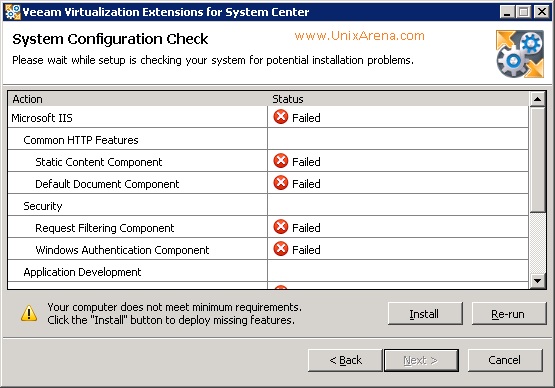Go back with the Back button
This screenshot has height=388, width=555.
pos(345,360)
